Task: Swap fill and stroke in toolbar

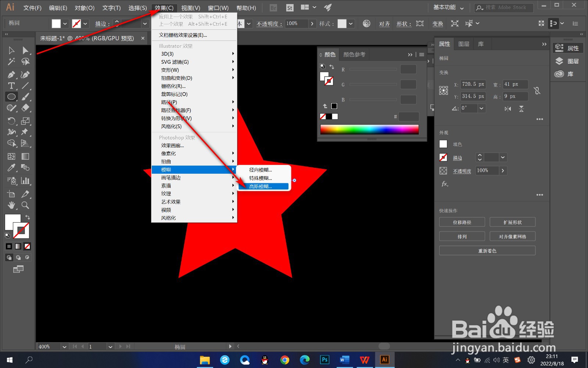Action: click(28, 217)
